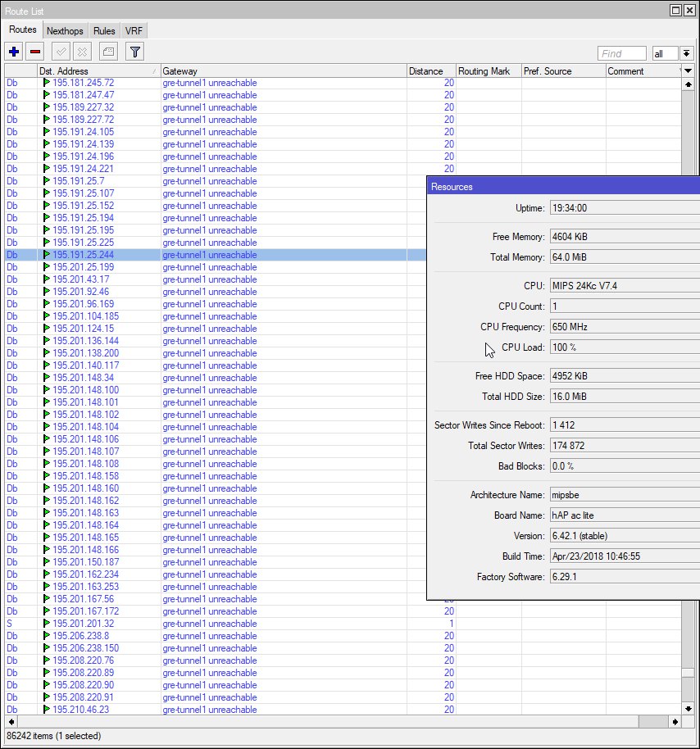700x749 pixels.
Task: Switch to the Routes tab
Action: coord(22,30)
